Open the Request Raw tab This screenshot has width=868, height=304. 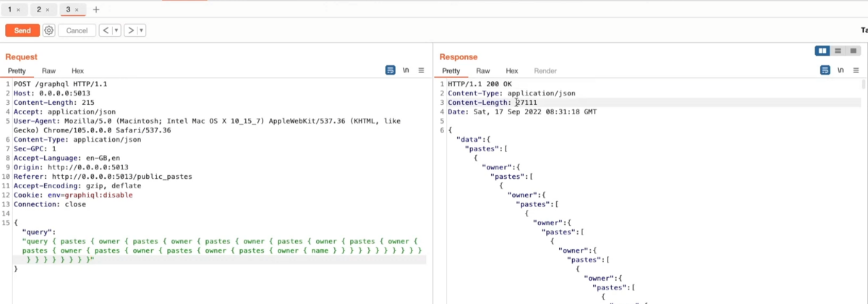(48, 71)
